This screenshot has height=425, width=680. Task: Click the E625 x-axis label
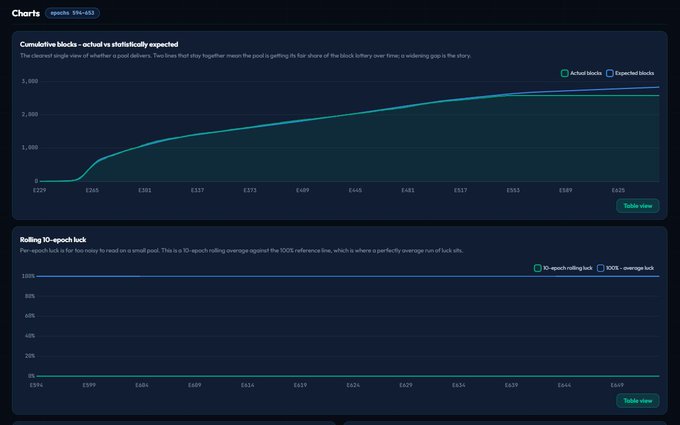618,190
